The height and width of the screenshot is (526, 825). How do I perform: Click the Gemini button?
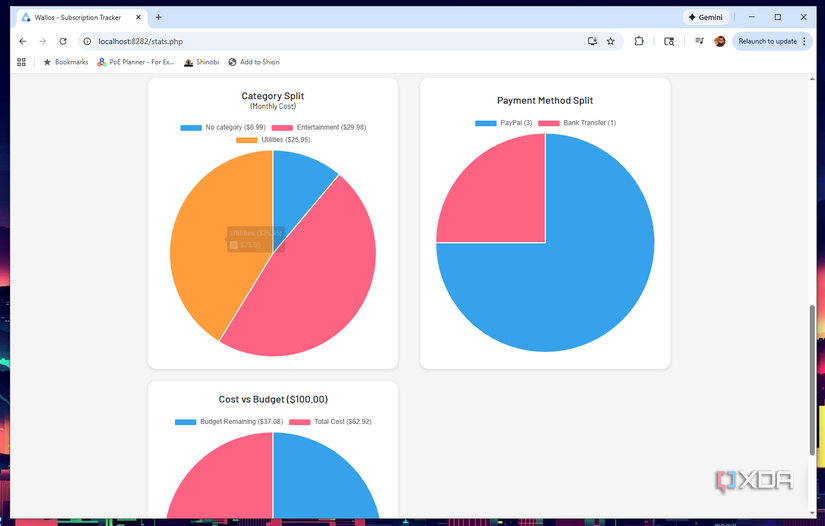(x=706, y=17)
